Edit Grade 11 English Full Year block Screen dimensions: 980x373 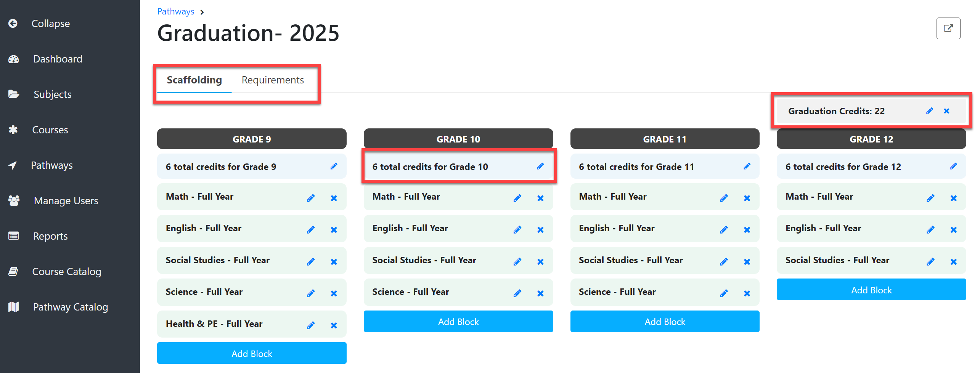(724, 230)
